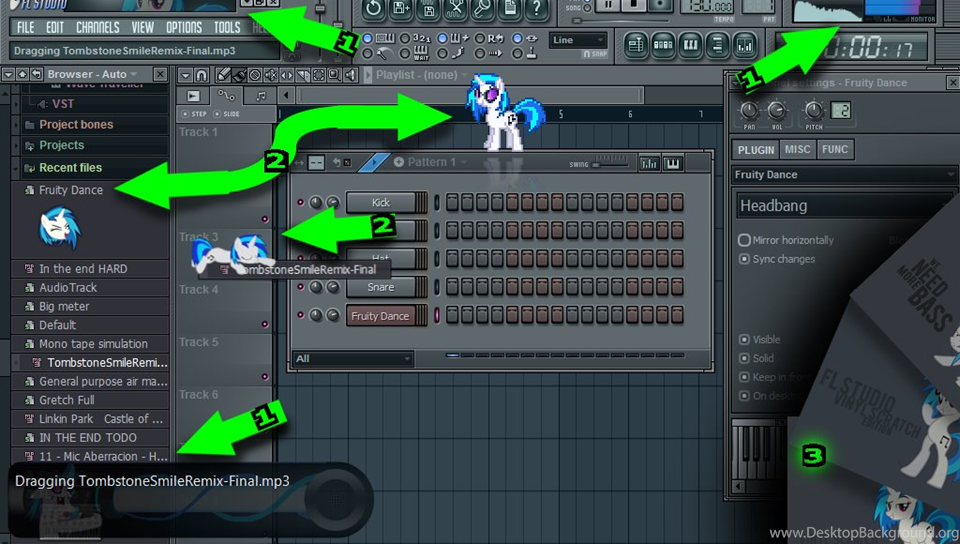Open the Fruity Dance plugin preset dropdown
960x544 pixels.
[844, 174]
